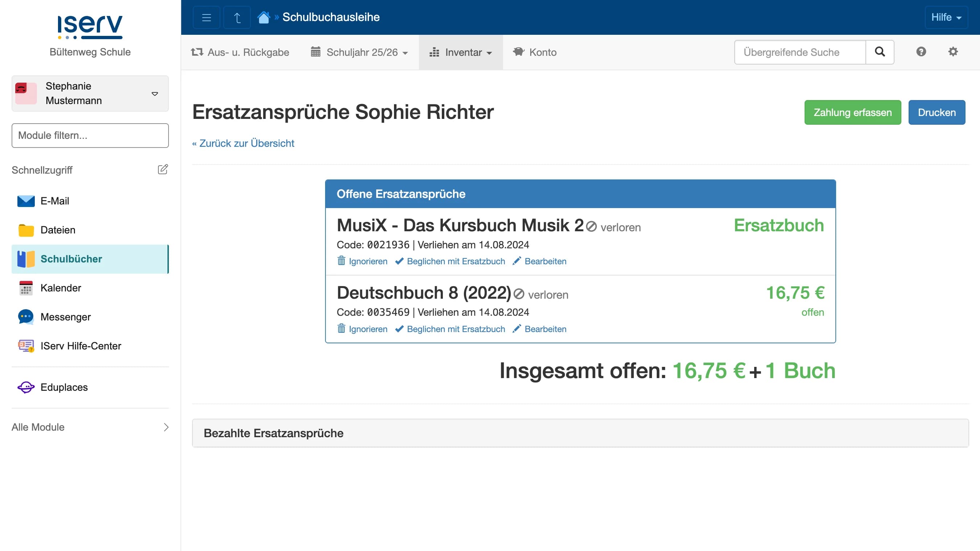Go to the home screen via house icon
The image size is (980, 551).
pos(263,17)
